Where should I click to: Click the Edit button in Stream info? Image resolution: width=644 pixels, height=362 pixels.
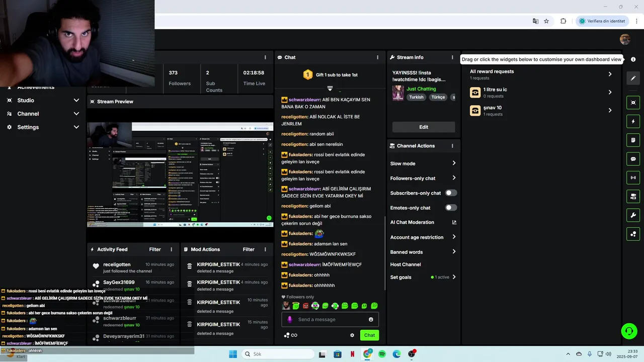[424, 127]
